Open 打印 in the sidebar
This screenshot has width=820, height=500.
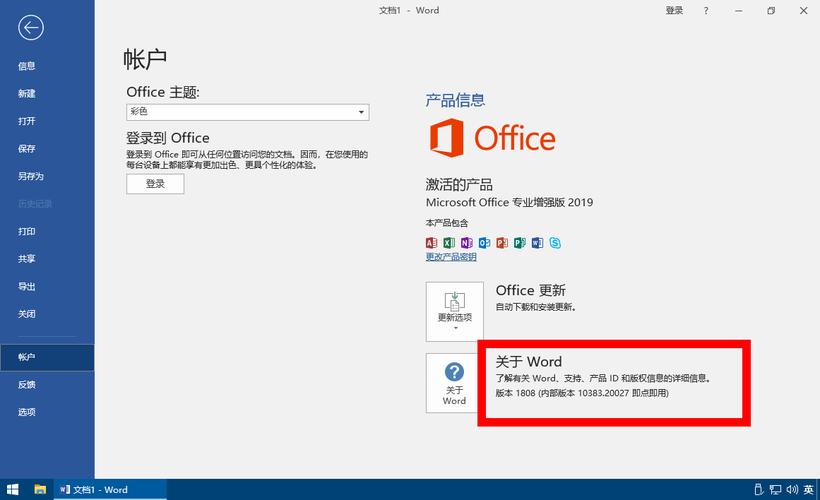coord(27,231)
